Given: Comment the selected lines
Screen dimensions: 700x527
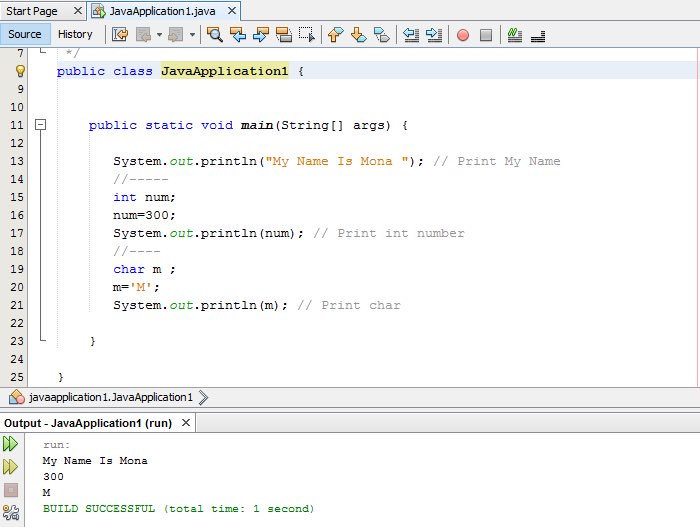Looking at the screenshot, I should click(x=515, y=35).
